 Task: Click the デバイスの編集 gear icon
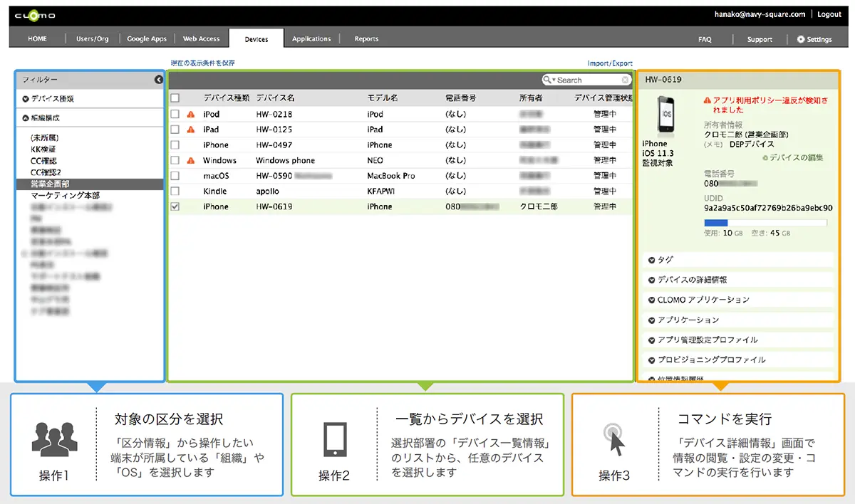(765, 157)
